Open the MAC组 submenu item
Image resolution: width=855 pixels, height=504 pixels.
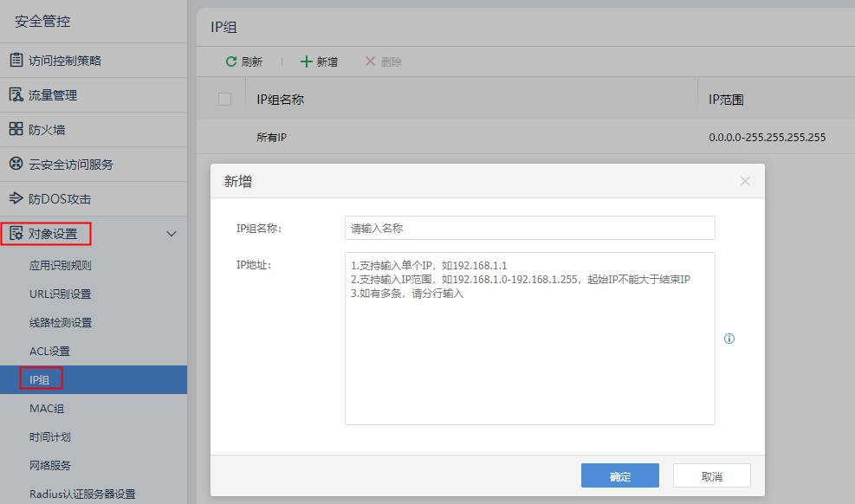(x=47, y=409)
